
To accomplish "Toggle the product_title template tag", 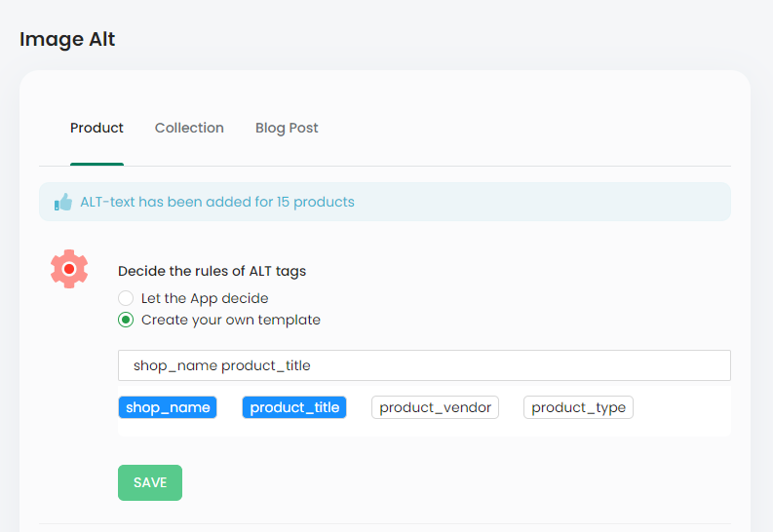I will click(294, 407).
